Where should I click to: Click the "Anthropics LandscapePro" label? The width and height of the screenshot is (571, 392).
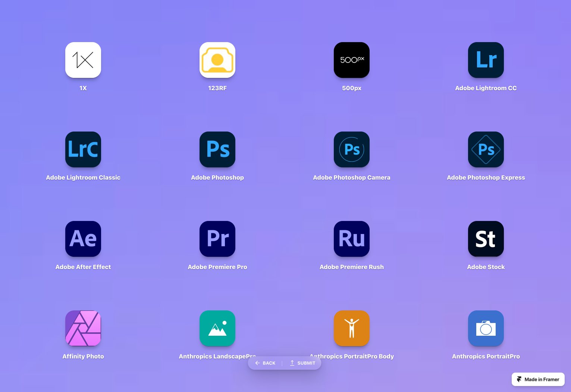(217, 357)
